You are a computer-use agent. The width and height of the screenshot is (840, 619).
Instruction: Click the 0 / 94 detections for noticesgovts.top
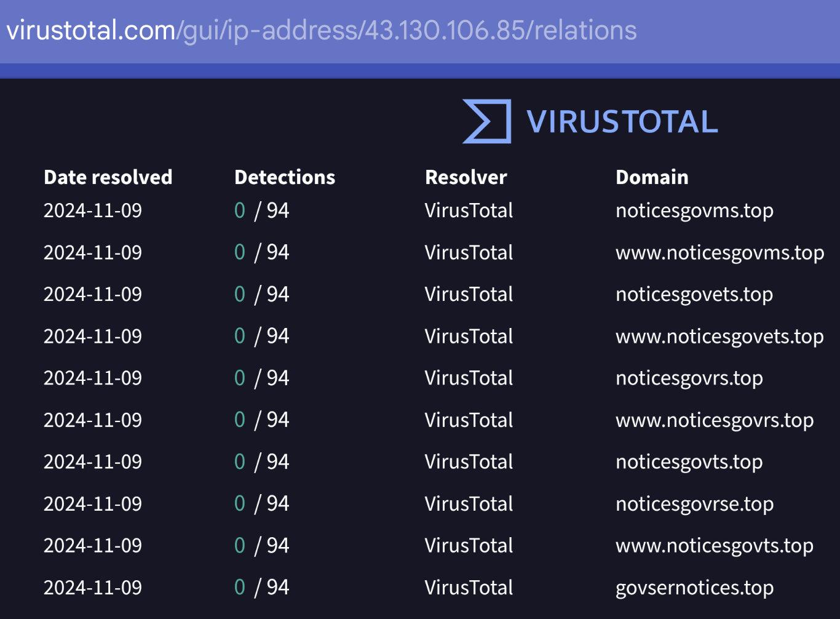[x=262, y=461]
